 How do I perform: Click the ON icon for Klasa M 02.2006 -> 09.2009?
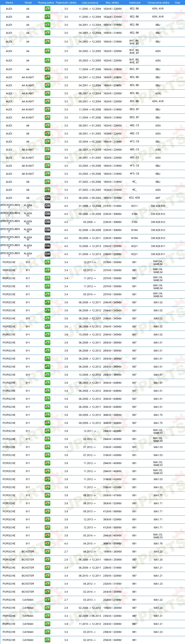(48, 230)
